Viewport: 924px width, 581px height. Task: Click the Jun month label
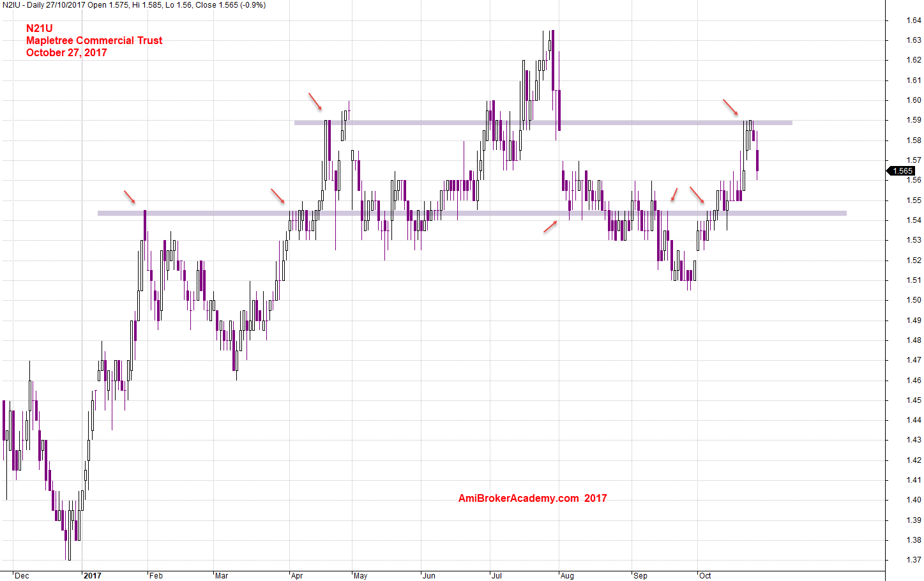click(x=429, y=576)
